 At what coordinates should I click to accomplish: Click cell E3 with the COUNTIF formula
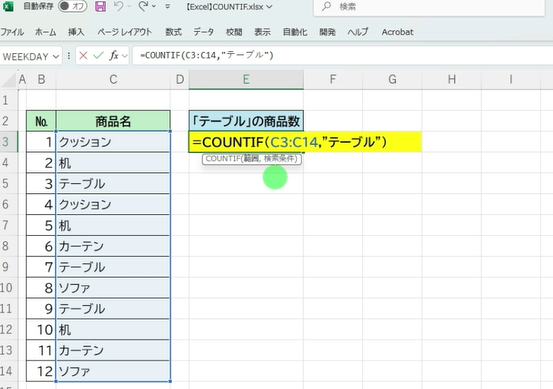pos(246,142)
